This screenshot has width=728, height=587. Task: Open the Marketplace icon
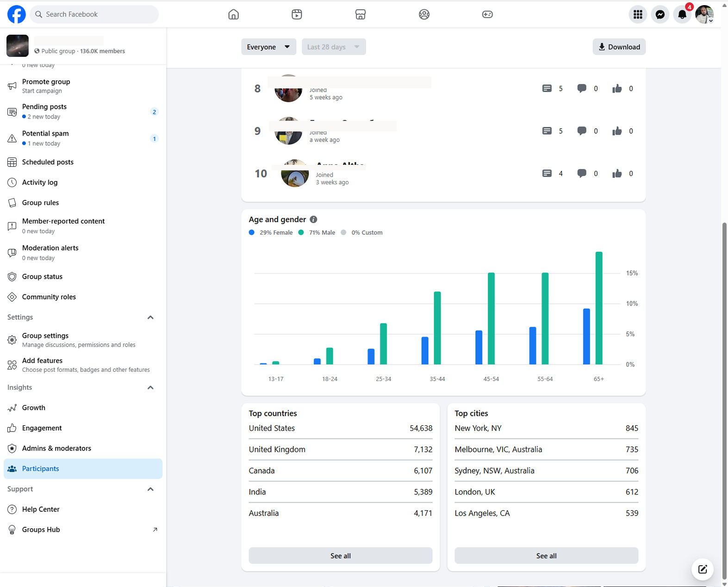pos(361,14)
